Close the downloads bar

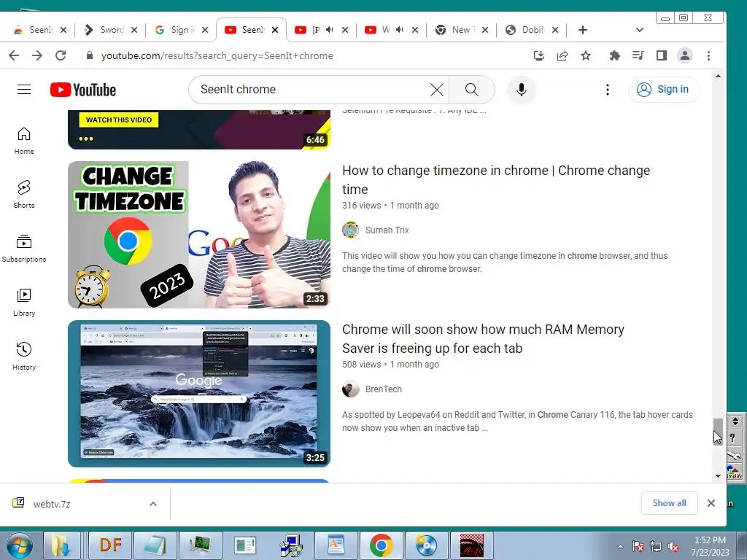711,503
